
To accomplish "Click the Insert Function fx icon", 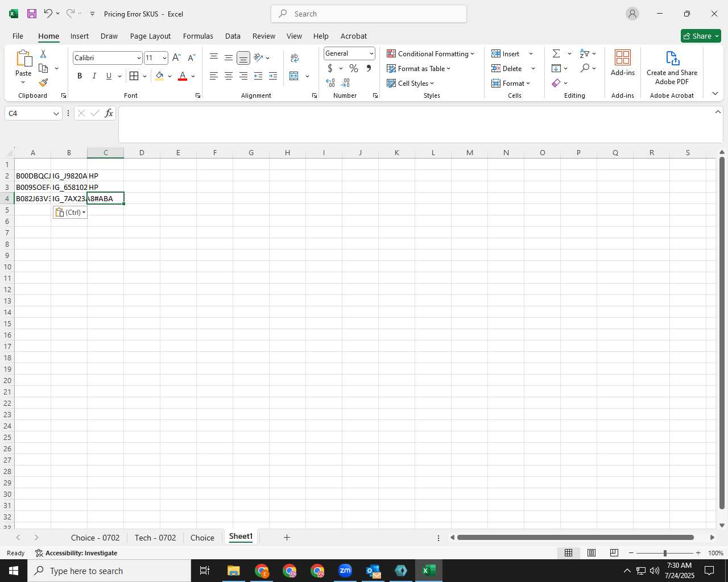I will click(109, 114).
